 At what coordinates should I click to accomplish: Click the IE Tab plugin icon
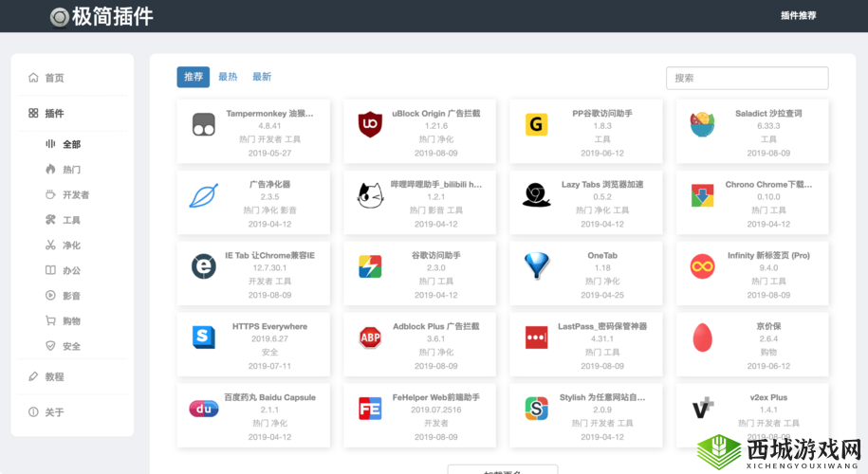pyautogui.click(x=204, y=266)
